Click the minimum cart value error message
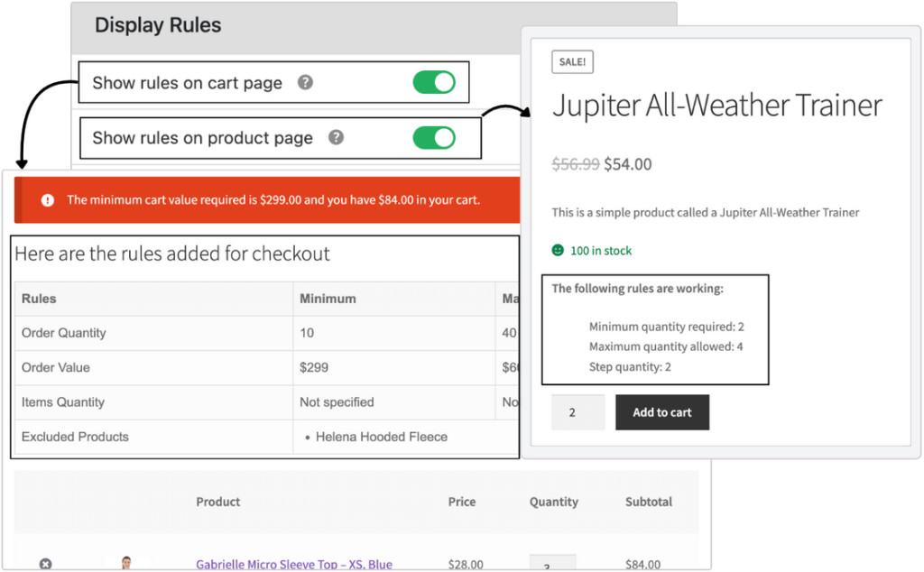Screen dimensions: 924x572 click(x=273, y=200)
